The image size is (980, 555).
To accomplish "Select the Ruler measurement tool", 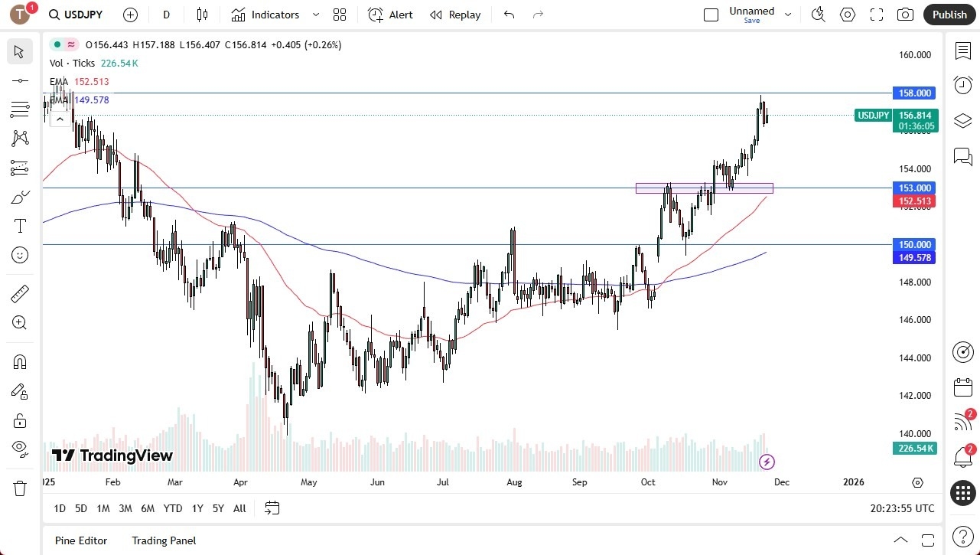I will (19, 293).
